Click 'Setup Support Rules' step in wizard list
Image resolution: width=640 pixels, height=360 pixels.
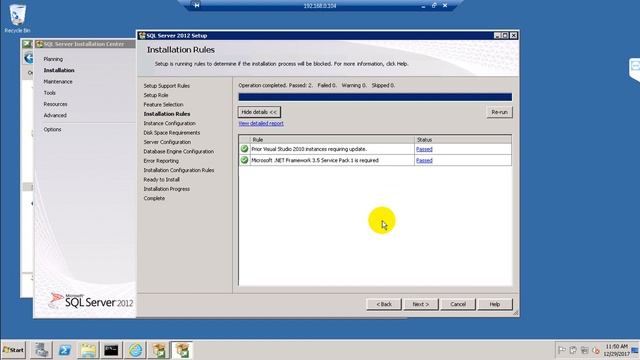tap(167, 86)
